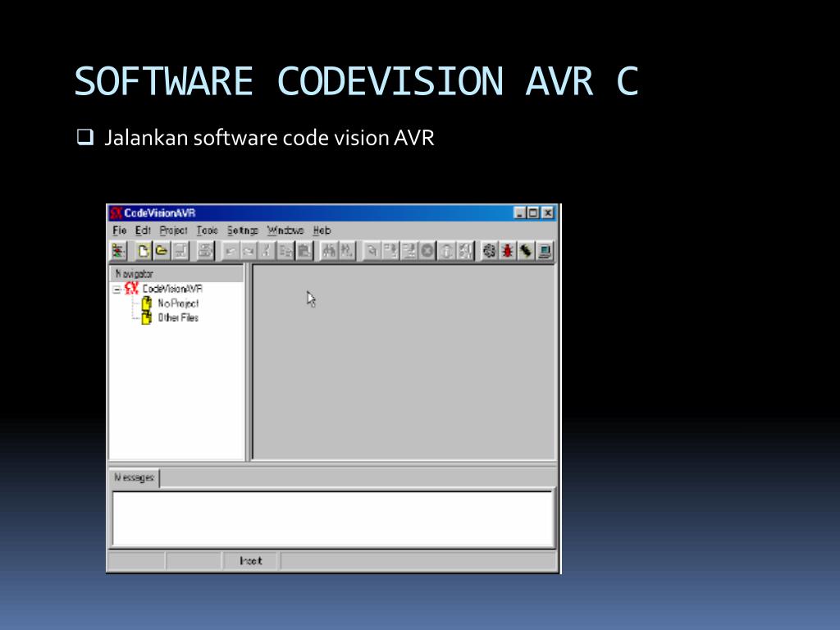Click the Cut scissors icon
This screenshot has height=630, width=840.
[267, 251]
